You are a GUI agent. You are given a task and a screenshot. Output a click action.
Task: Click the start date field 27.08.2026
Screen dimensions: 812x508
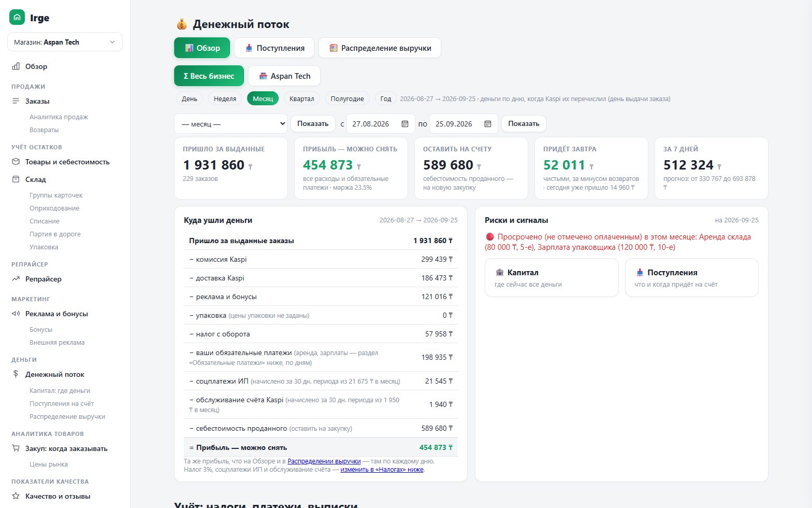[x=381, y=124]
